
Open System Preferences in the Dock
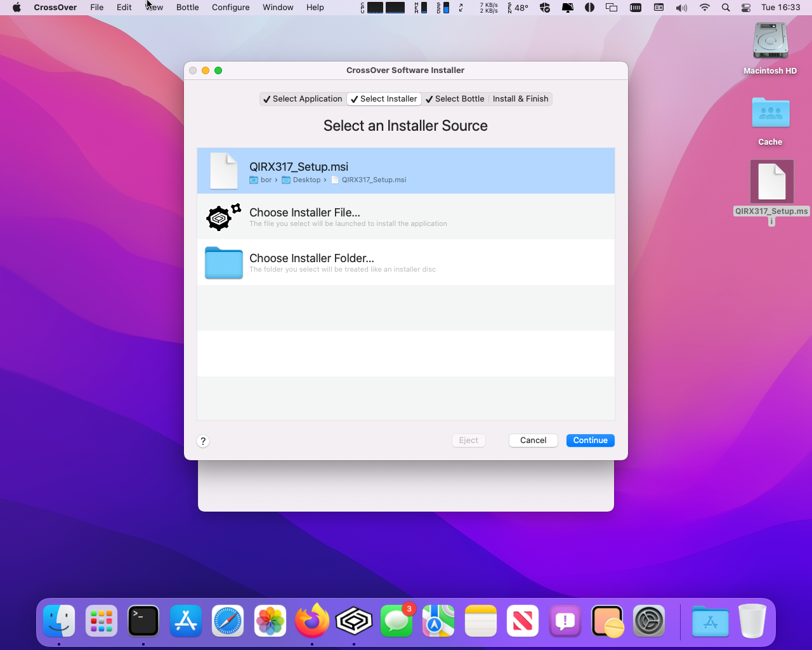pyautogui.click(x=649, y=620)
